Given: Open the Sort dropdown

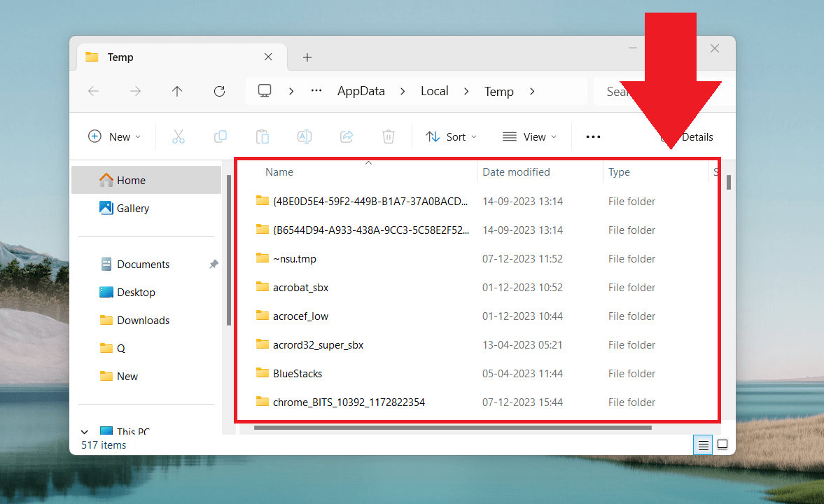Looking at the screenshot, I should (x=451, y=136).
